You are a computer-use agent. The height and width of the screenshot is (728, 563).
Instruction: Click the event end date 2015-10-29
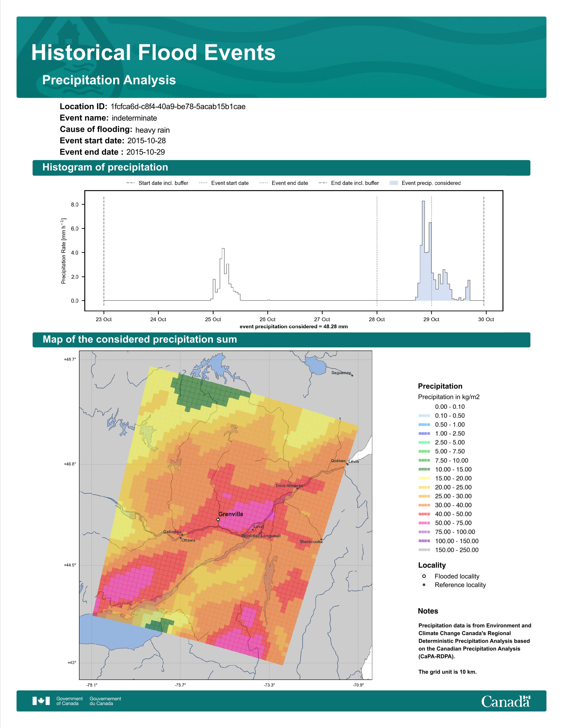tap(145, 152)
